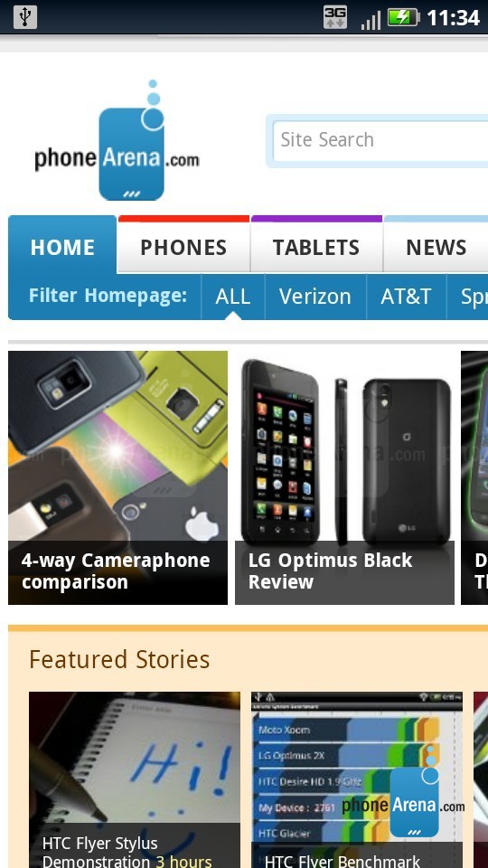Filter homepage by Verizon
This screenshot has height=868, width=488.
coord(315,297)
